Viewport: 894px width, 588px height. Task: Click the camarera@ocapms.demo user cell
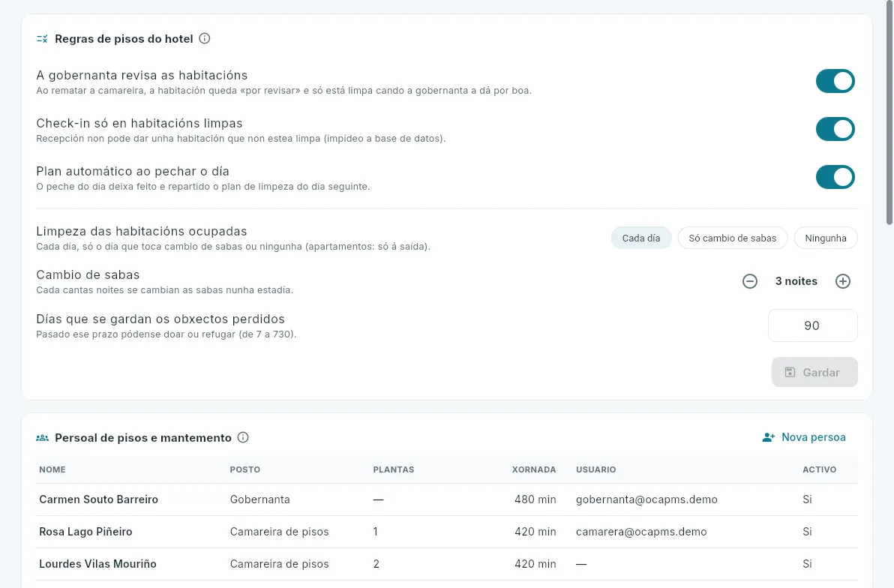(x=641, y=532)
